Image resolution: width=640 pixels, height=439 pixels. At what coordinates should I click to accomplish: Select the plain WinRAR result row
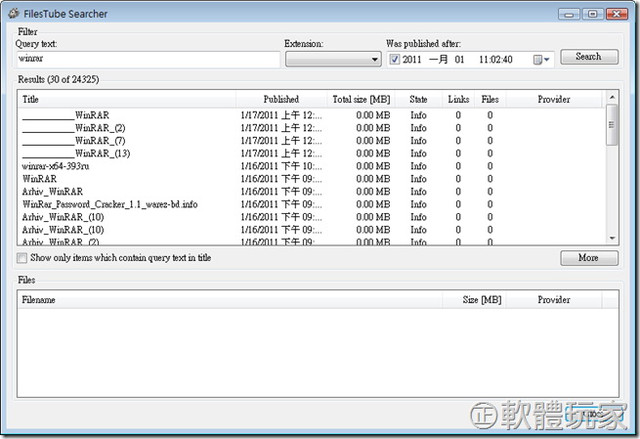pyautogui.click(x=312, y=179)
